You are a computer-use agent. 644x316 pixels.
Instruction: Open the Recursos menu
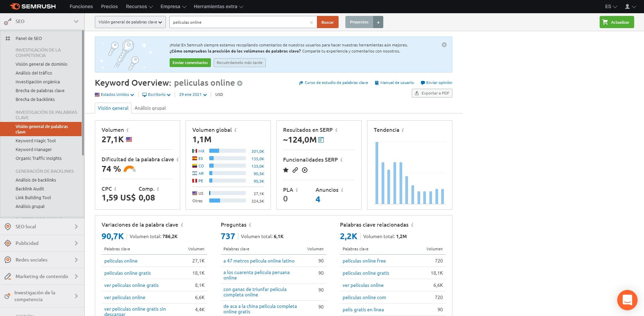tap(137, 6)
